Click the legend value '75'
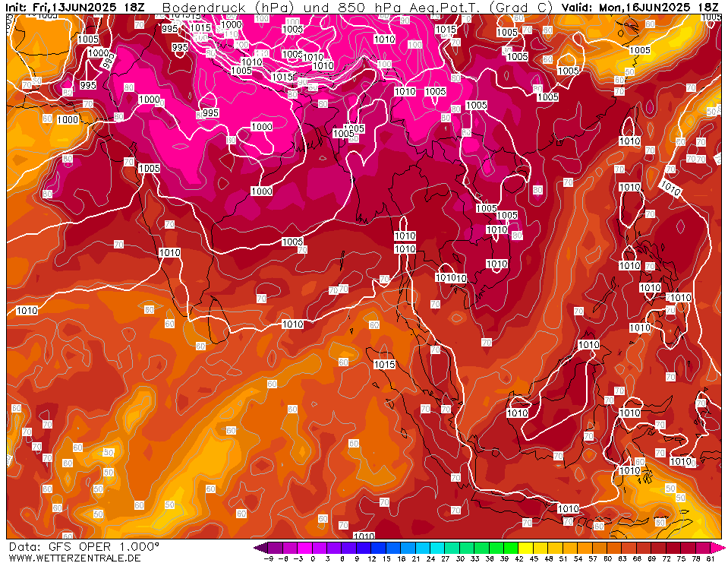This screenshot has height=563, width=728. point(682,558)
